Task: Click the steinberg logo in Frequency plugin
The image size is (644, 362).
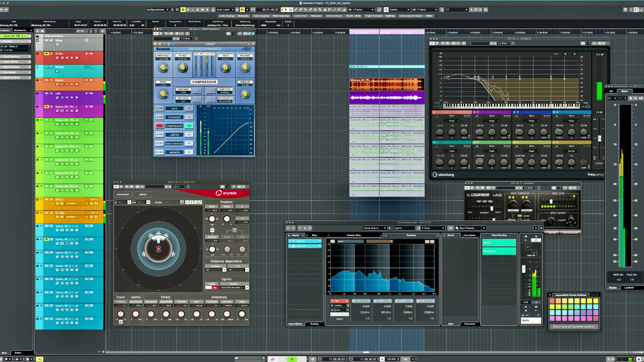Action: (443, 175)
